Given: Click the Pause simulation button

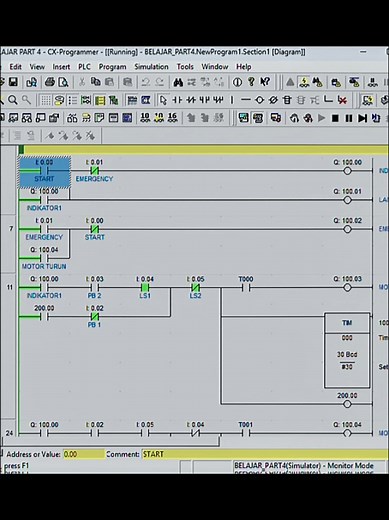Looking at the screenshot, I should (349, 118).
